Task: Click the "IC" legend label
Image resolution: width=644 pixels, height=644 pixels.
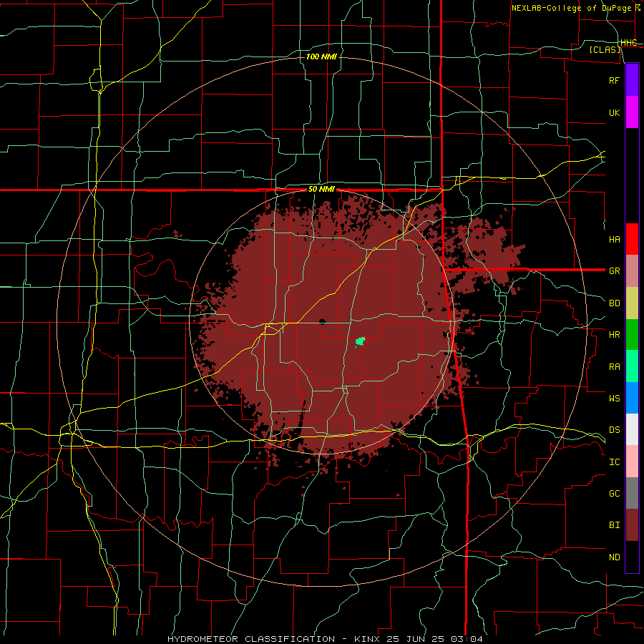Action: (614, 462)
